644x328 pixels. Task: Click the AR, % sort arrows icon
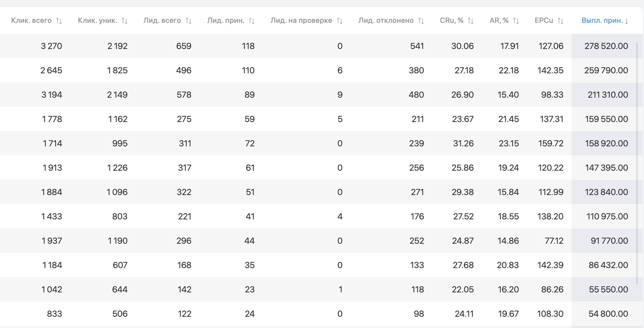coord(516,21)
